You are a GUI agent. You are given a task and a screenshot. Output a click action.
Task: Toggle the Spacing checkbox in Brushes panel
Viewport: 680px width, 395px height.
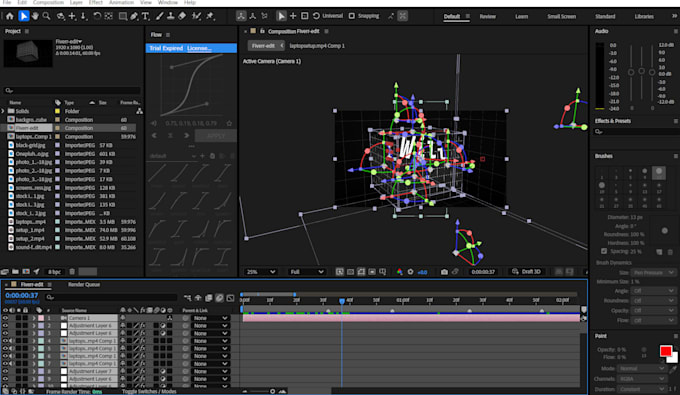coord(604,251)
